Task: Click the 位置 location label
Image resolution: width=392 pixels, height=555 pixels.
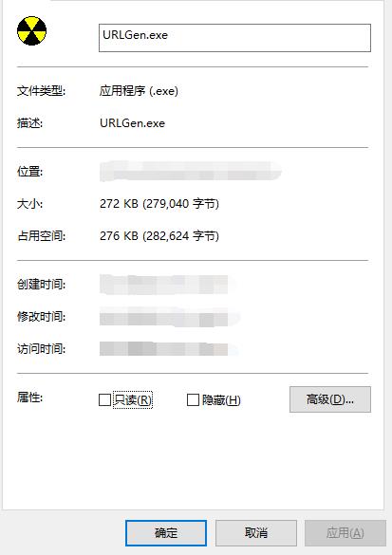Action: tap(29, 172)
